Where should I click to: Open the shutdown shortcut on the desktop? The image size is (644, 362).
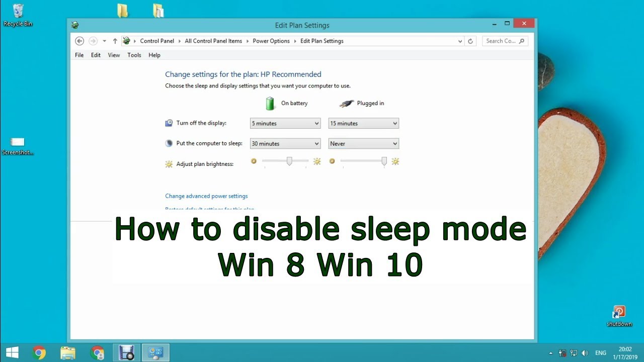[x=619, y=316]
